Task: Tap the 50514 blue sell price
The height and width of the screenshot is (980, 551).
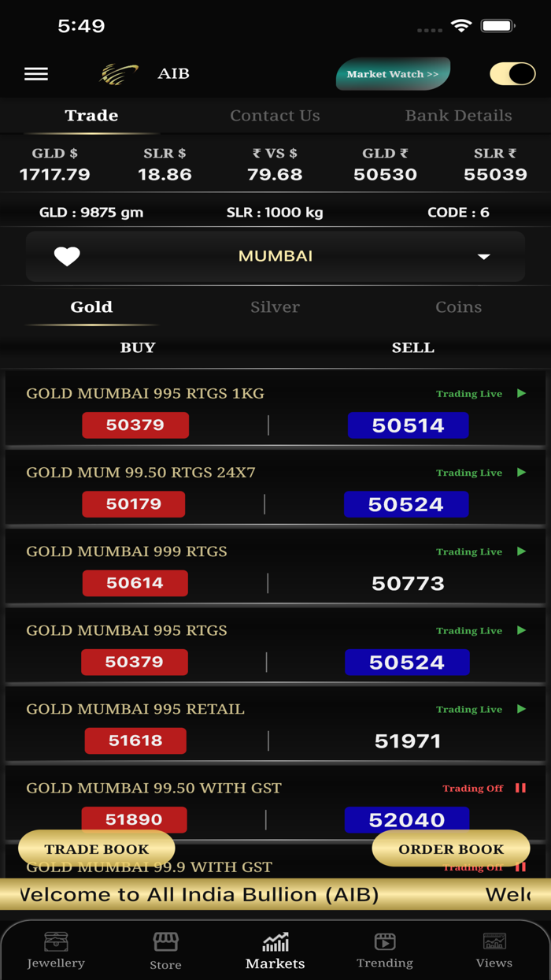Action: (x=408, y=425)
